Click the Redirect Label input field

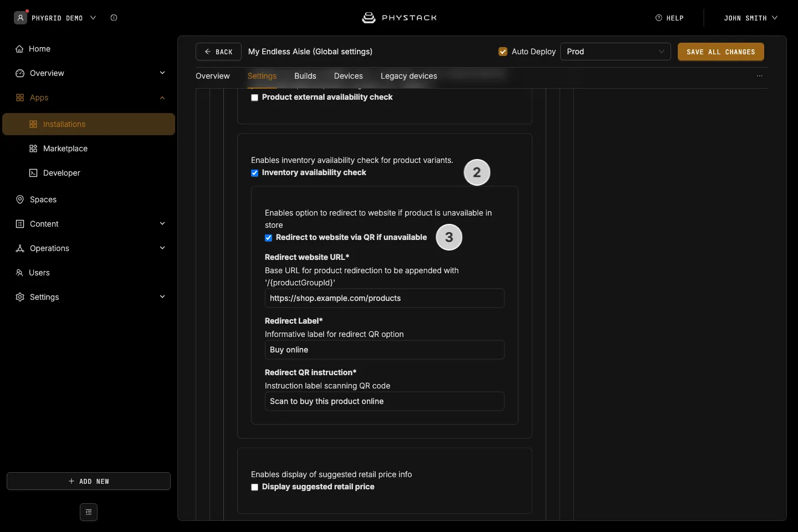point(385,350)
